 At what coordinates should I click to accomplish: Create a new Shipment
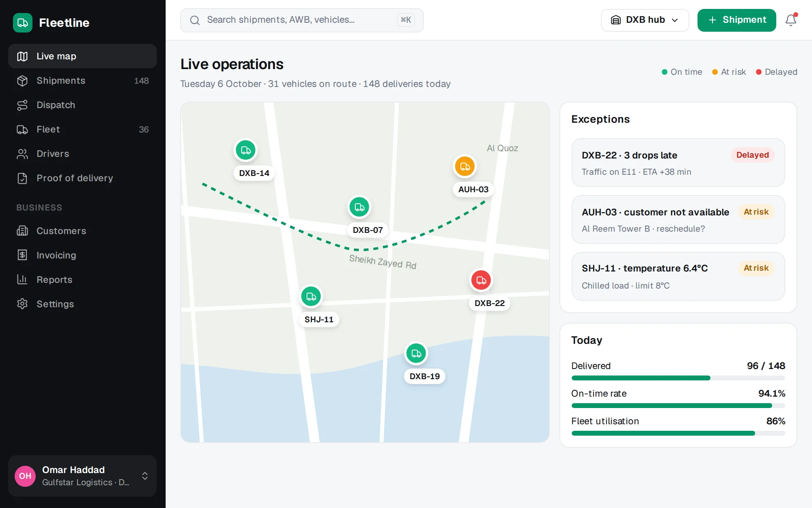(736, 20)
